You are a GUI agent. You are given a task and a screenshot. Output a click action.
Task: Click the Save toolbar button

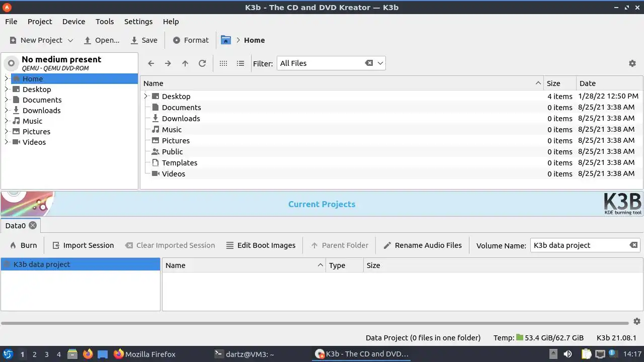pos(144,40)
